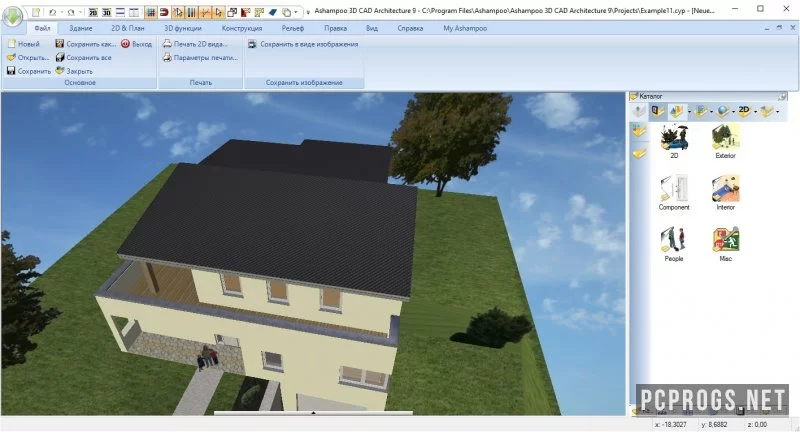Click the Закрыть button
The image size is (800, 432).
[74, 71]
